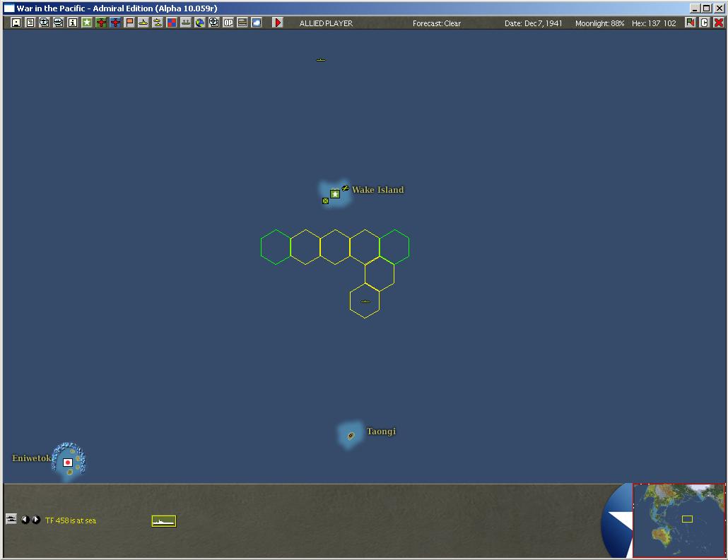Click the 'Moonlight: 88%' status text

600,23
